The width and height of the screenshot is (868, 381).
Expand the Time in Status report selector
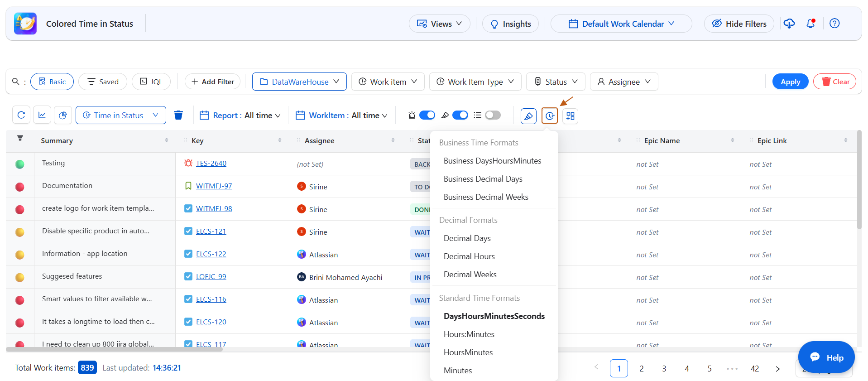pyautogui.click(x=121, y=116)
